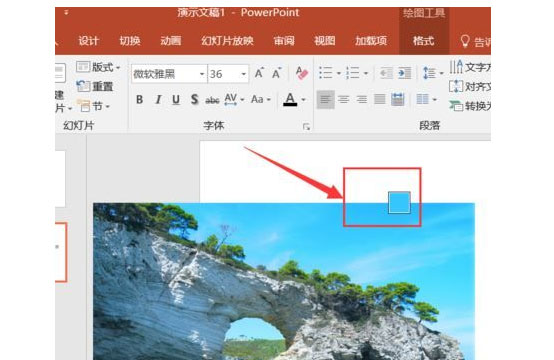Expand the font name dropdown arrow

202,74
